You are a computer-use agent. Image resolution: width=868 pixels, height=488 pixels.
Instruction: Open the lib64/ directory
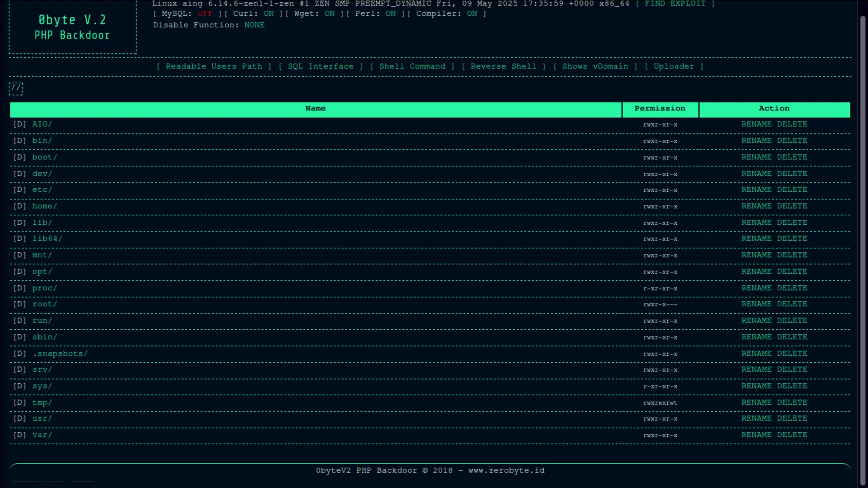click(47, 239)
